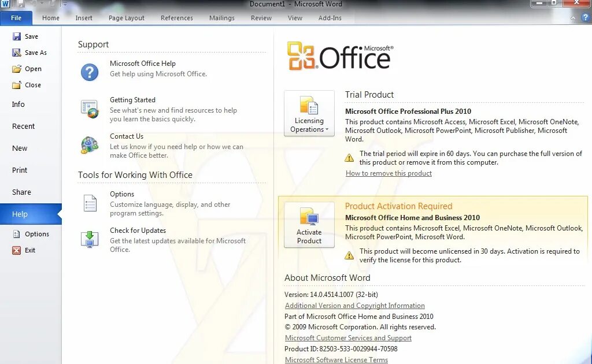The width and height of the screenshot is (592, 364).
Task: Click the Save As icon
Action: [x=17, y=53]
